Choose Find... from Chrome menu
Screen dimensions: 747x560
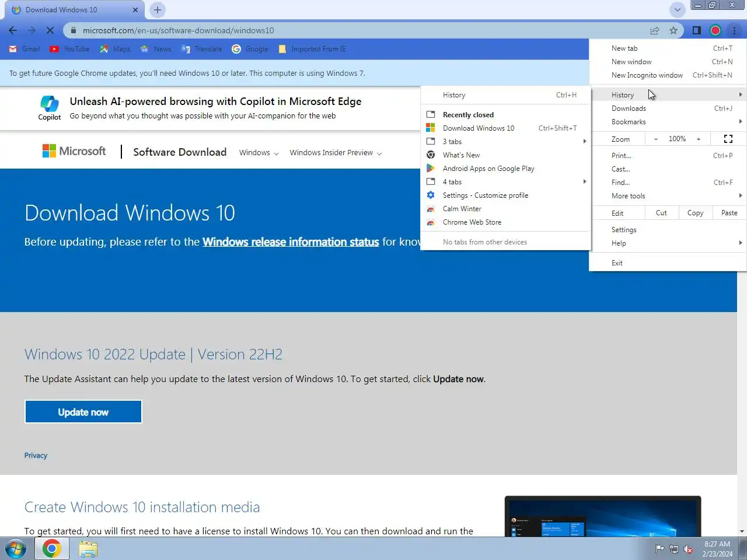click(x=668, y=183)
